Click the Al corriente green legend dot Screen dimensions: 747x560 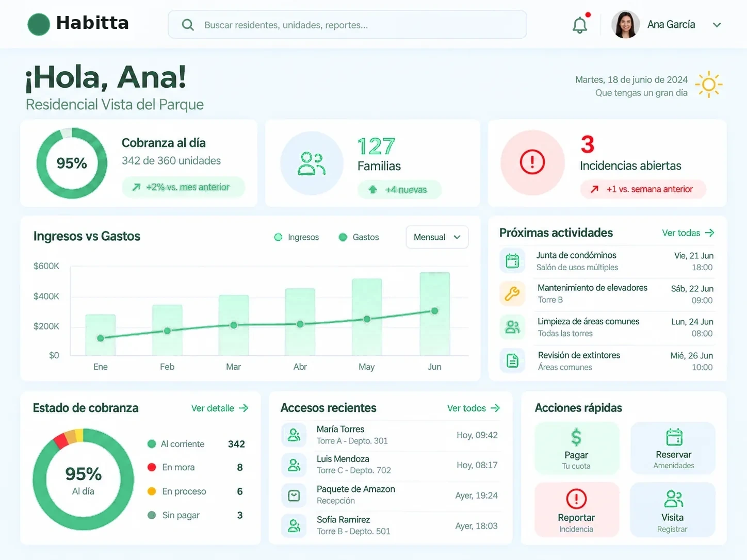point(152,444)
